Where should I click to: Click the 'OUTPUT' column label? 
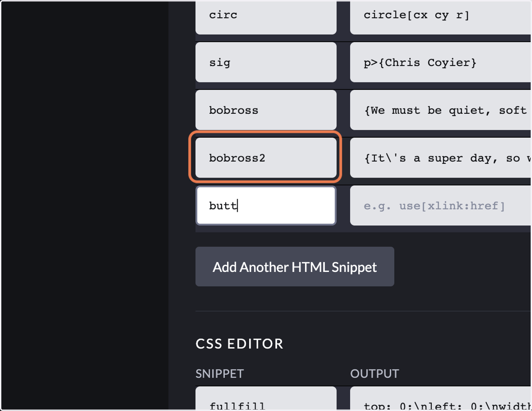pyautogui.click(x=375, y=373)
